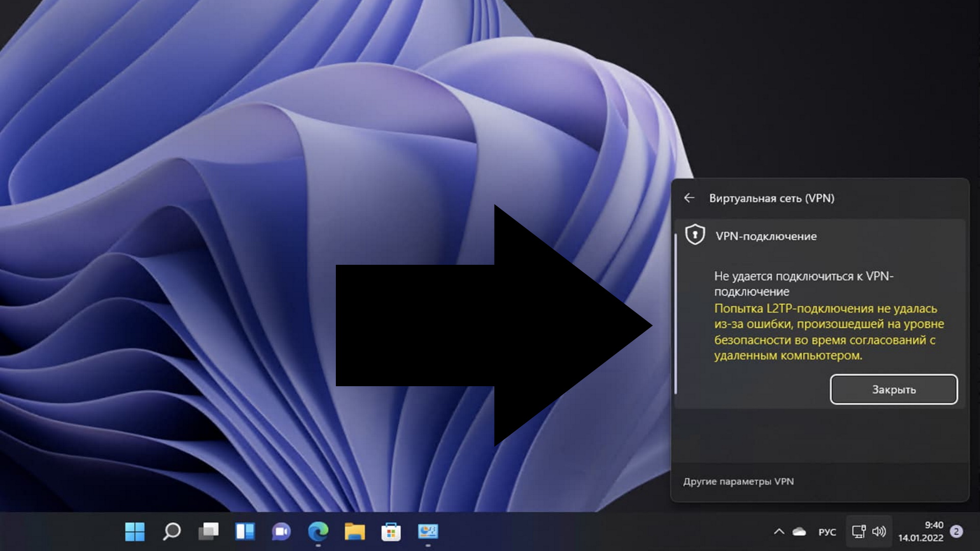Click the OneDrive cloud tray icon
980x551 pixels.
pos(799,532)
